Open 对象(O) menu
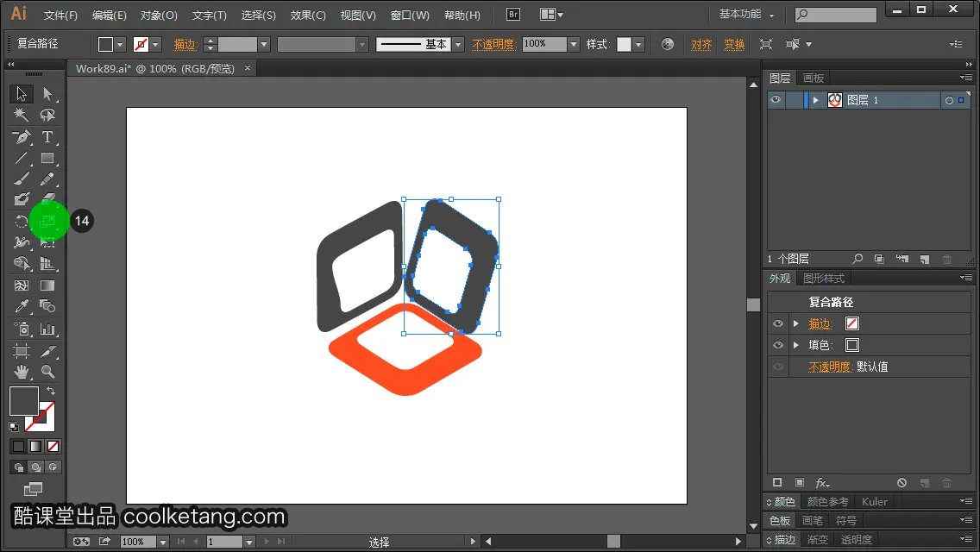 (159, 15)
